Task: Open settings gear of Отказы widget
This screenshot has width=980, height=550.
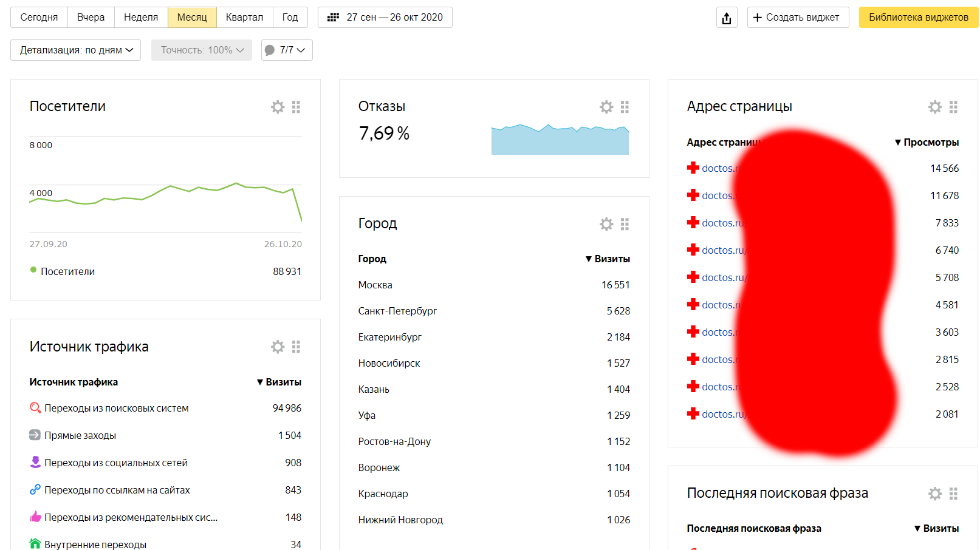Action: (606, 107)
